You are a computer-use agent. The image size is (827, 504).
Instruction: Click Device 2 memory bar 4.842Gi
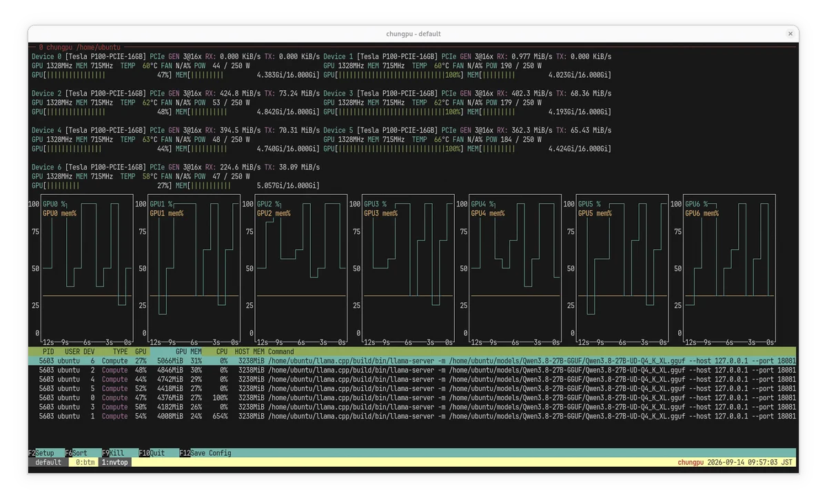(248, 112)
